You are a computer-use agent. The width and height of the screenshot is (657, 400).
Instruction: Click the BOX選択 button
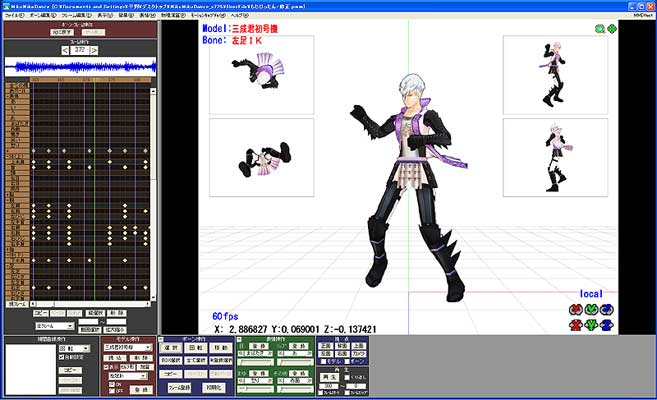click(x=171, y=360)
